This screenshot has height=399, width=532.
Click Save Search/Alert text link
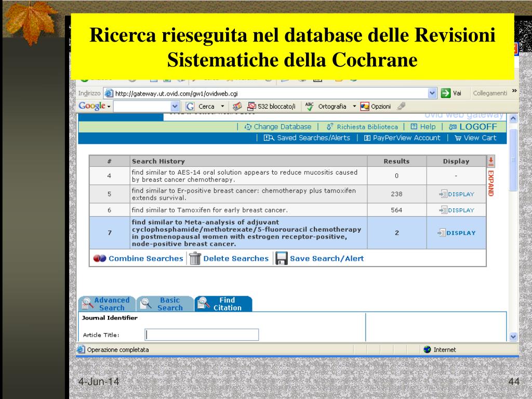click(x=327, y=259)
